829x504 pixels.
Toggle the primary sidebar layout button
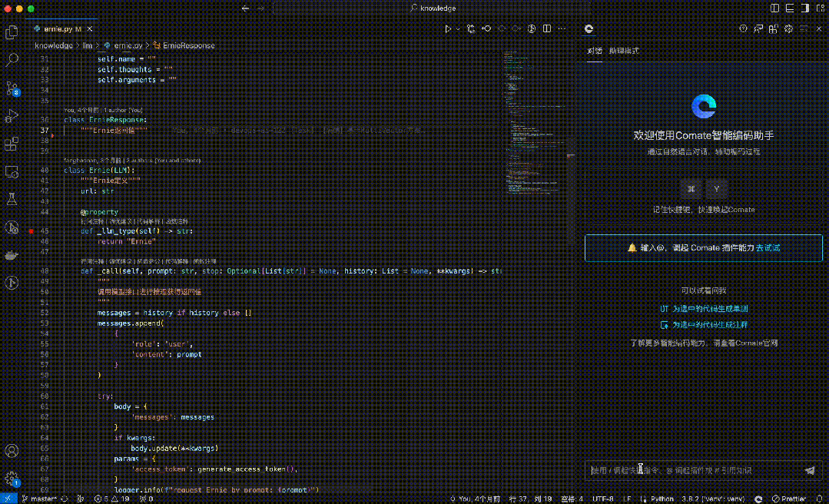pos(774,8)
